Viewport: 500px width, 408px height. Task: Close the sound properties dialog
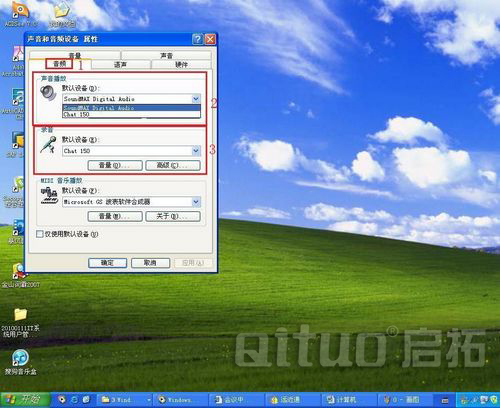pyautogui.click(x=210, y=39)
